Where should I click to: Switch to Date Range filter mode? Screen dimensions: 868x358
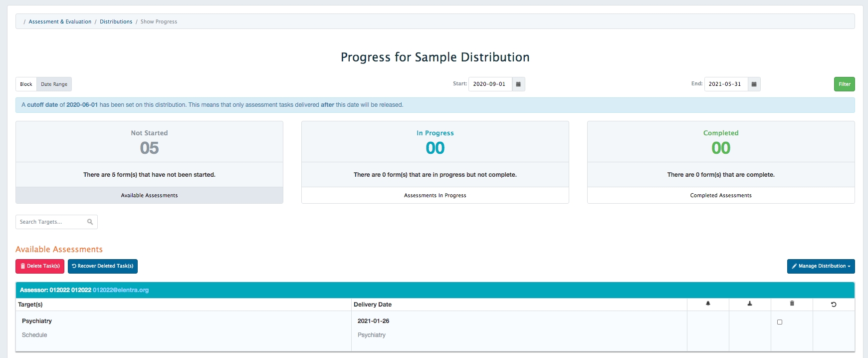[54, 84]
